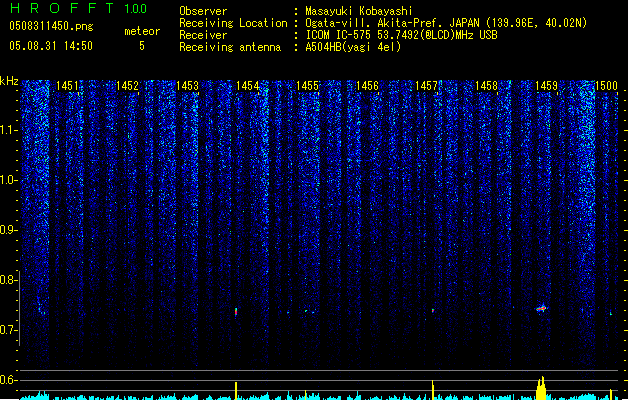This screenshot has height=400, width=629.
Task: Click the 'meteor' count label
Action: coord(142,31)
